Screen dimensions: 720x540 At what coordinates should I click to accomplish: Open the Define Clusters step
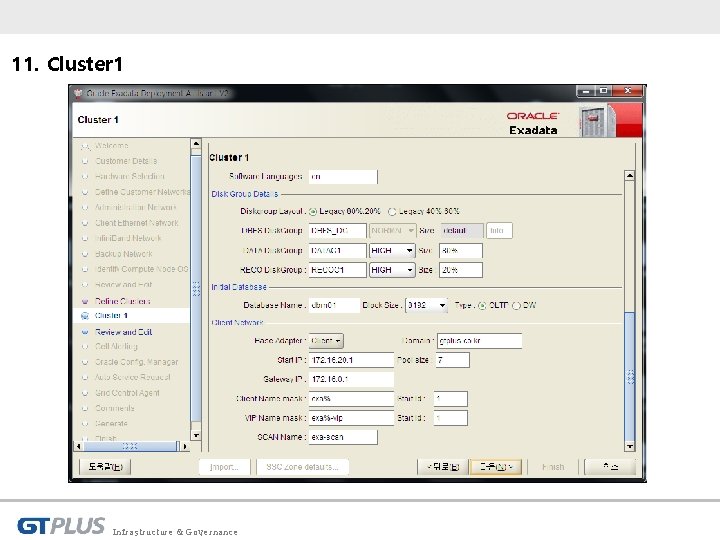[x=123, y=301]
